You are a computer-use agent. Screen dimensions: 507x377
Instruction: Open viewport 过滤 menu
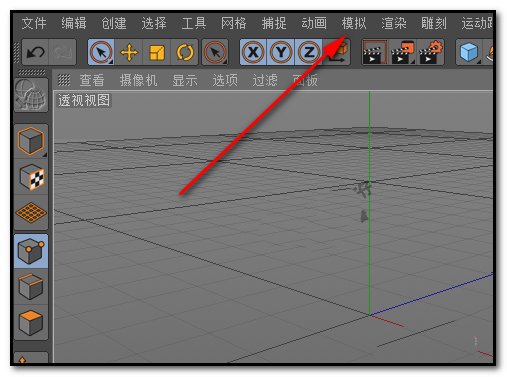[265, 80]
